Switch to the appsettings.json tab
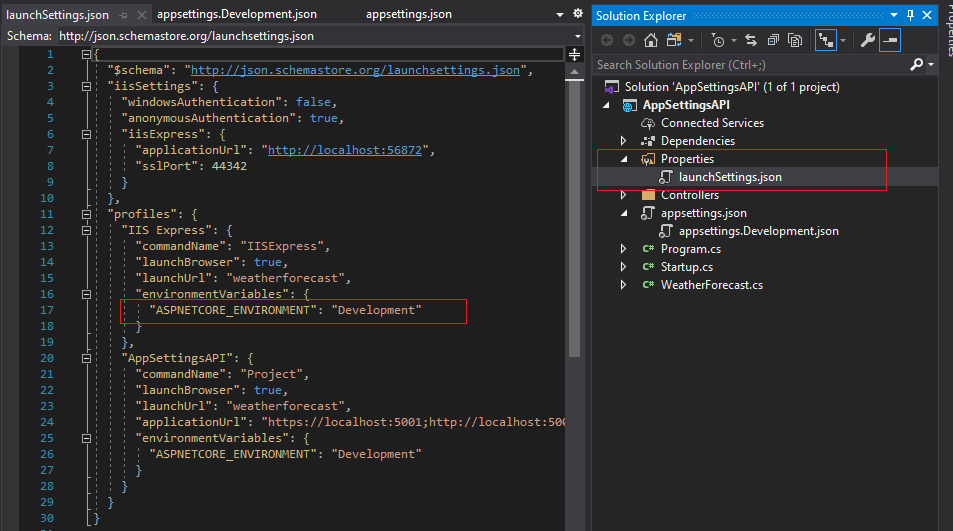 pyautogui.click(x=409, y=14)
